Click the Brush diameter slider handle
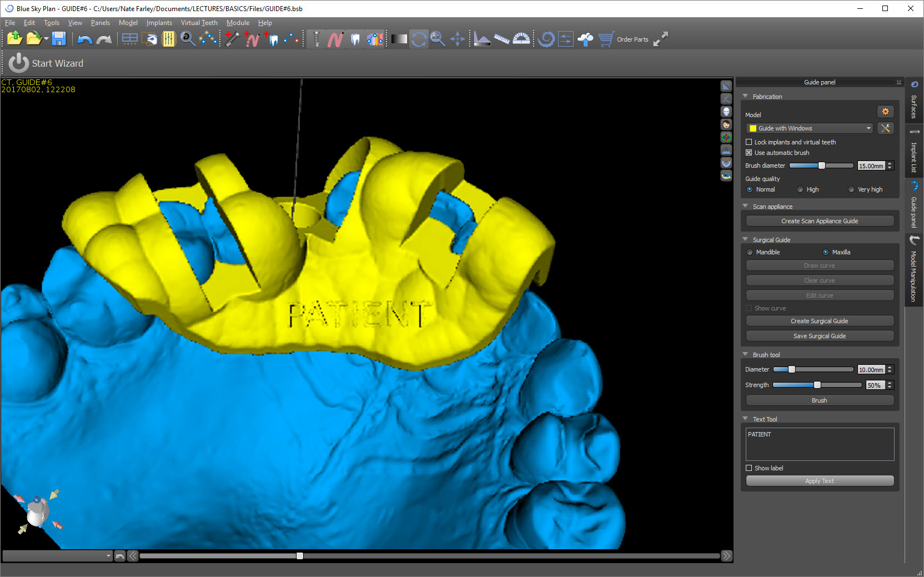 coord(821,165)
